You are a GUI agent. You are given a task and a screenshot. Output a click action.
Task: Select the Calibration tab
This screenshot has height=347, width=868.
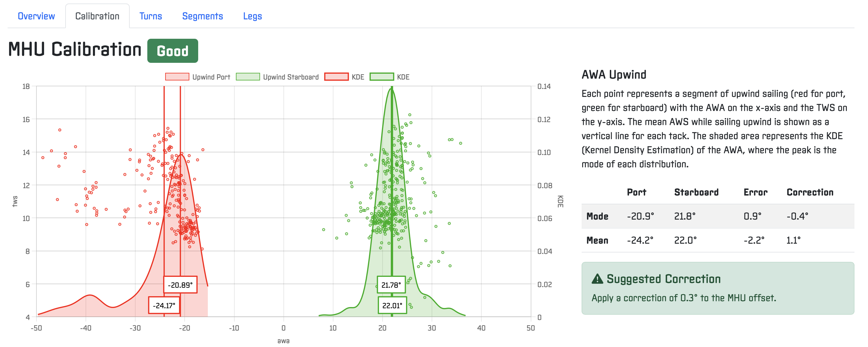coord(97,16)
